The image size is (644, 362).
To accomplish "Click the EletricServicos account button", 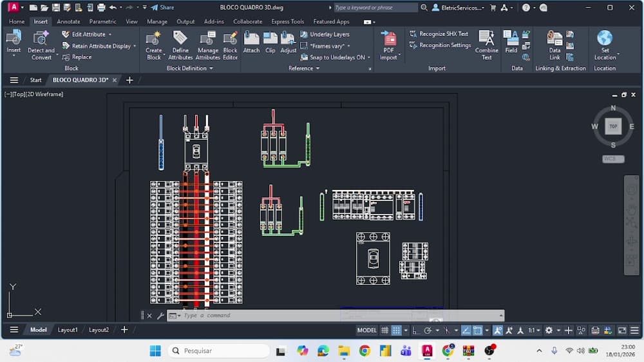I will coord(459,7).
